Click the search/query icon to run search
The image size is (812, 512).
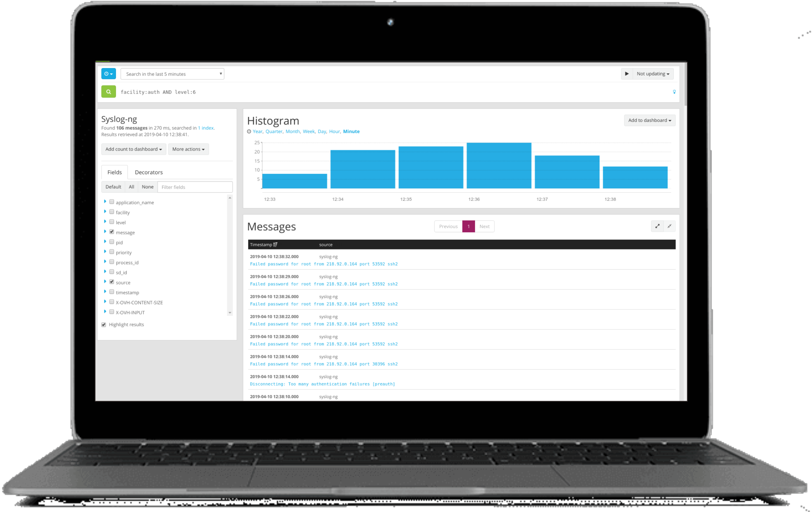click(x=108, y=92)
